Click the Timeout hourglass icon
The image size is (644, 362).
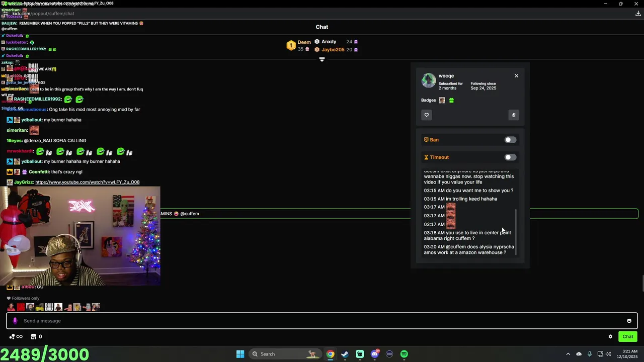pyautogui.click(x=426, y=157)
